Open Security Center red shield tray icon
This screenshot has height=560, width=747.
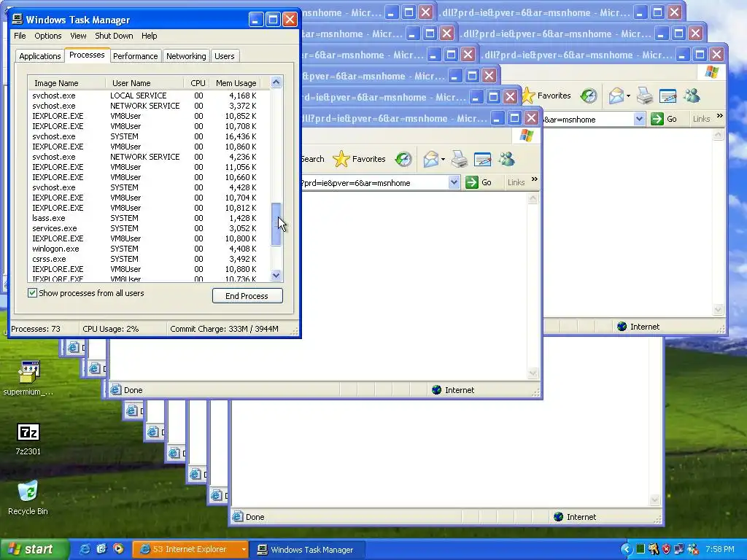tap(666, 549)
